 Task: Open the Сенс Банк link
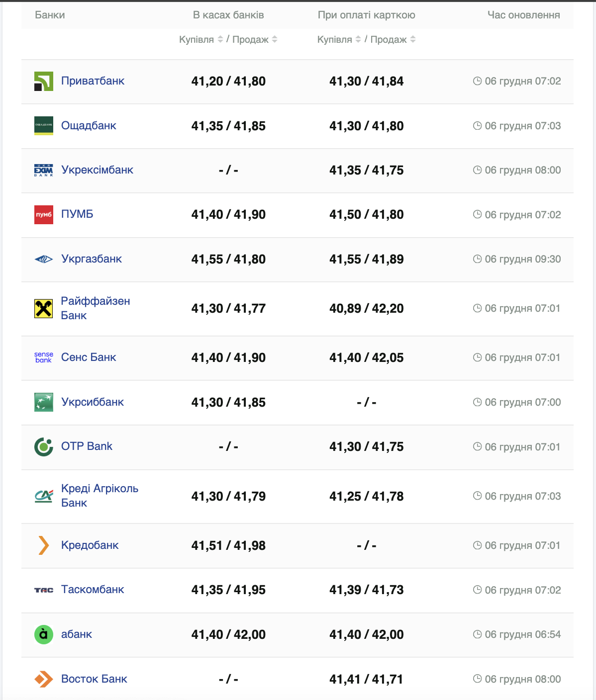tap(89, 357)
